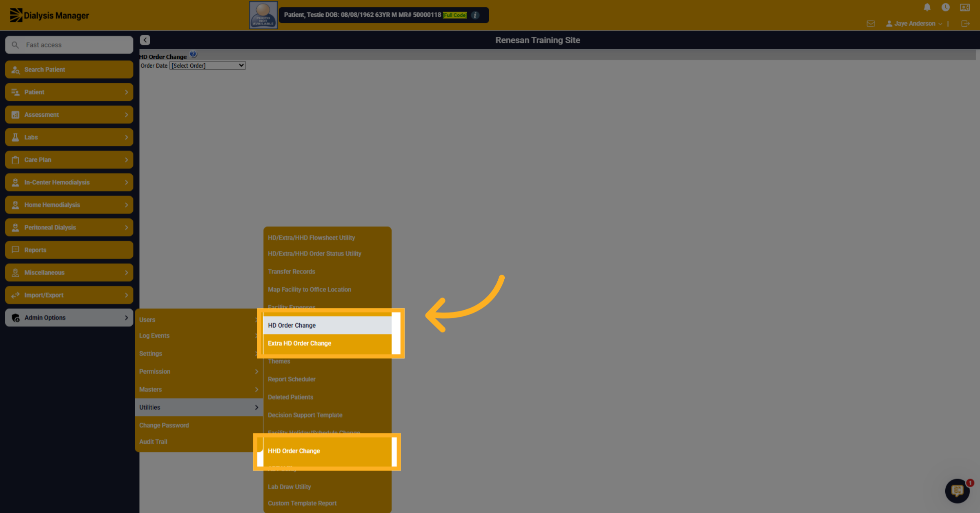
Task: Expand the Home Hemodialysis chevron
Action: point(126,205)
